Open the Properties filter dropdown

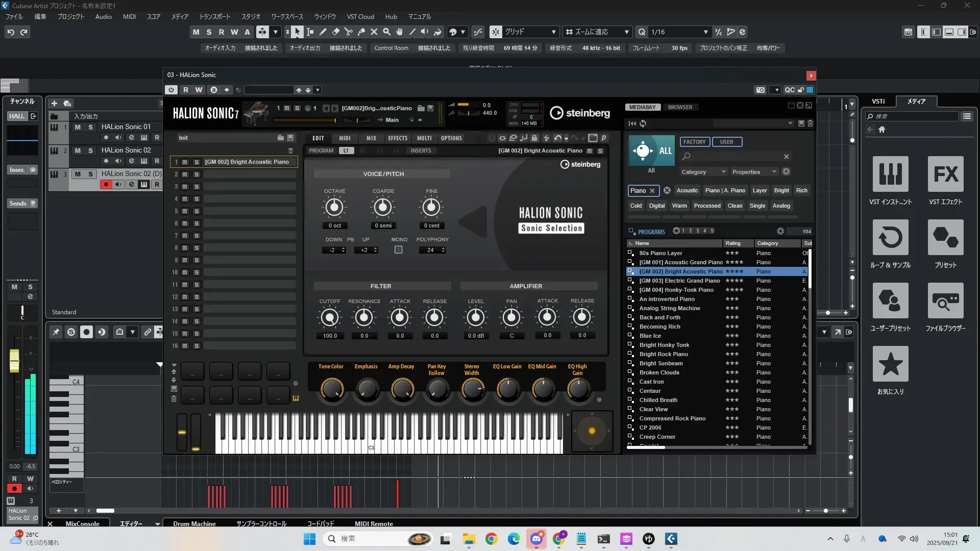[753, 172]
